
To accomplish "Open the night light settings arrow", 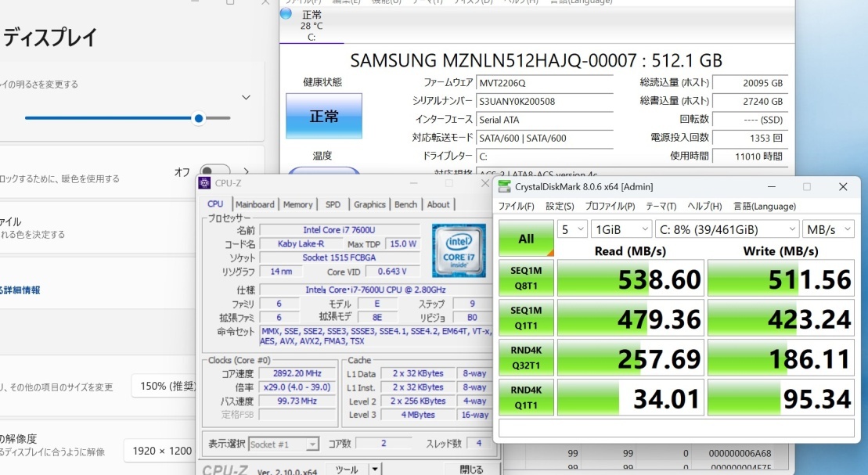I will coord(247,171).
